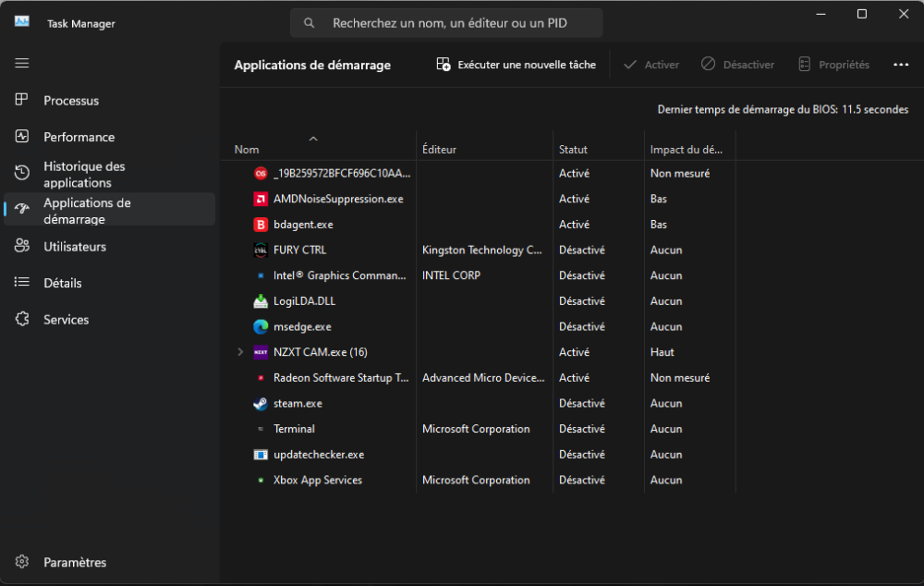Sort by the Nom column header

tap(247, 150)
